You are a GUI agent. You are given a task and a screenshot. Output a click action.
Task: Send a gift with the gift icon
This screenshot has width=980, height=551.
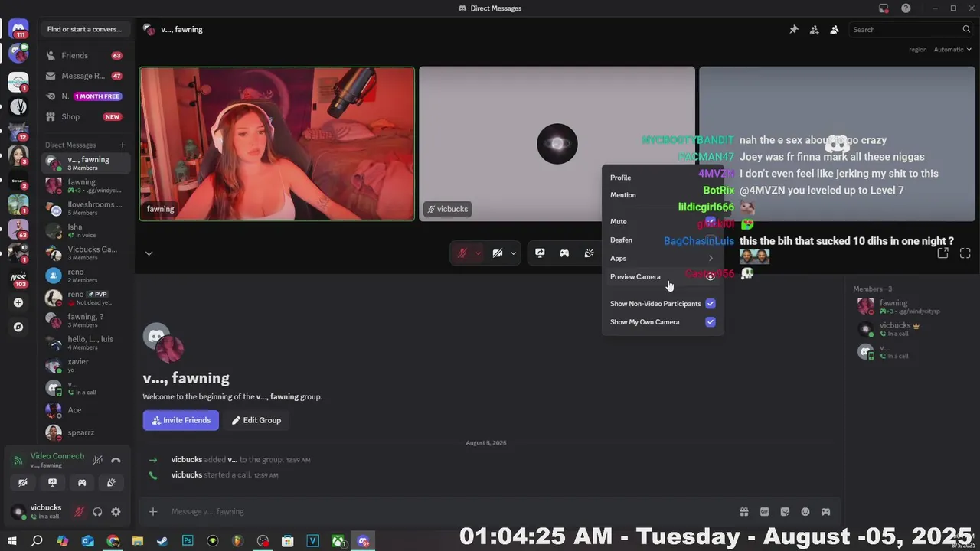click(x=743, y=512)
